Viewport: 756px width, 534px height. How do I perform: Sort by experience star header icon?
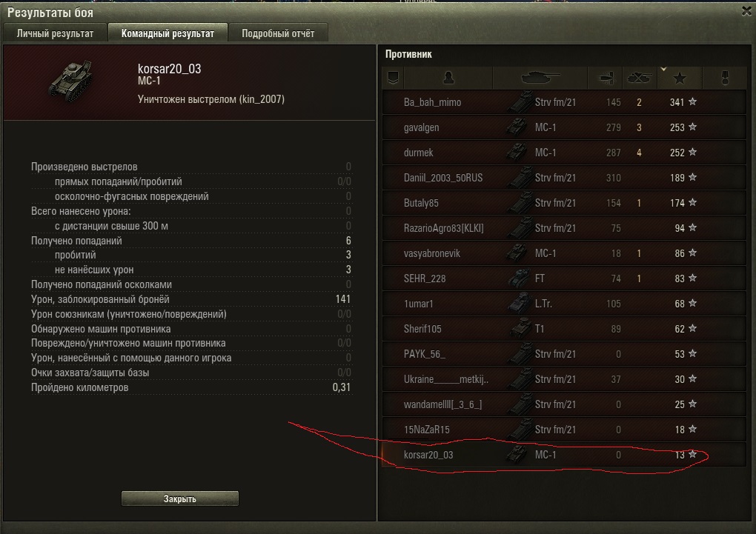coord(680,78)
